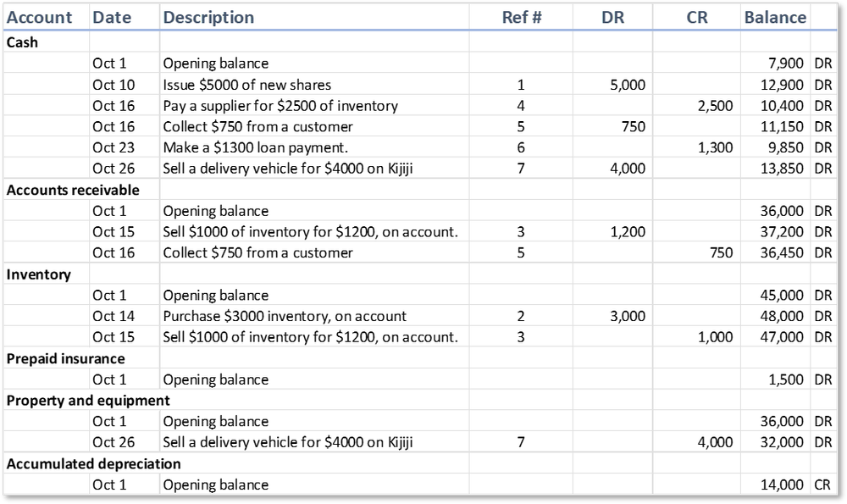Image resolution: width=847 pixels, height=504 pixels.
Task: Click the Oct 14 date cell
Action: [x=113, y=316]
